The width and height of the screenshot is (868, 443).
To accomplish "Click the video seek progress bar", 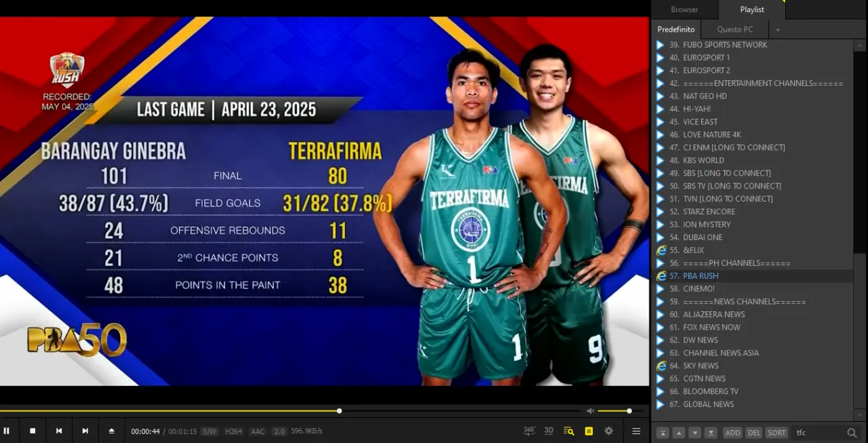I will tap(292, 410).
